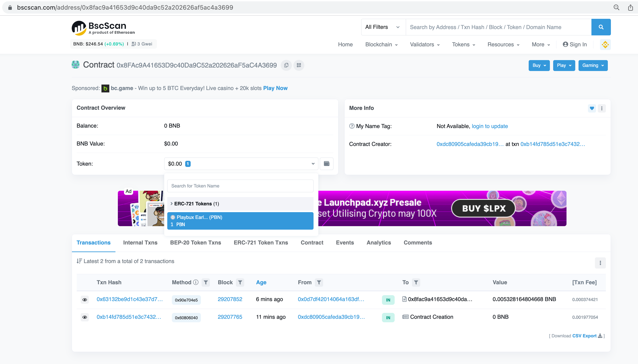Image resolution: width=638 pixels, height=364 pixels.
Task: Click BUY $LPX in ad banner
Action: pyautogui.click(x=483, y=208)
